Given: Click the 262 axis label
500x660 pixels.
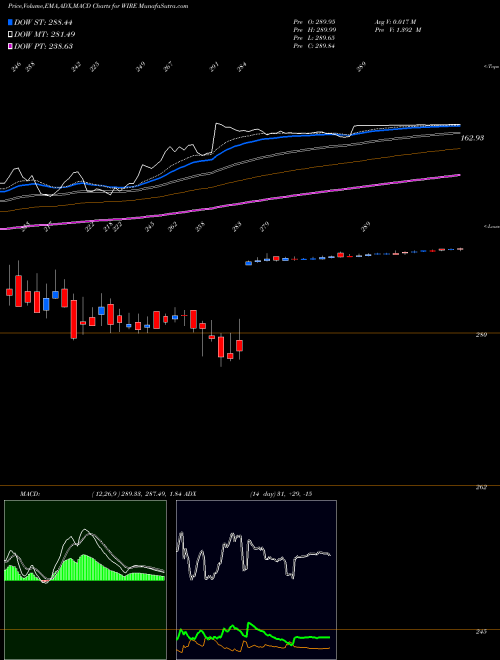Looking at the screenshot, I should (x=481, y=487).
